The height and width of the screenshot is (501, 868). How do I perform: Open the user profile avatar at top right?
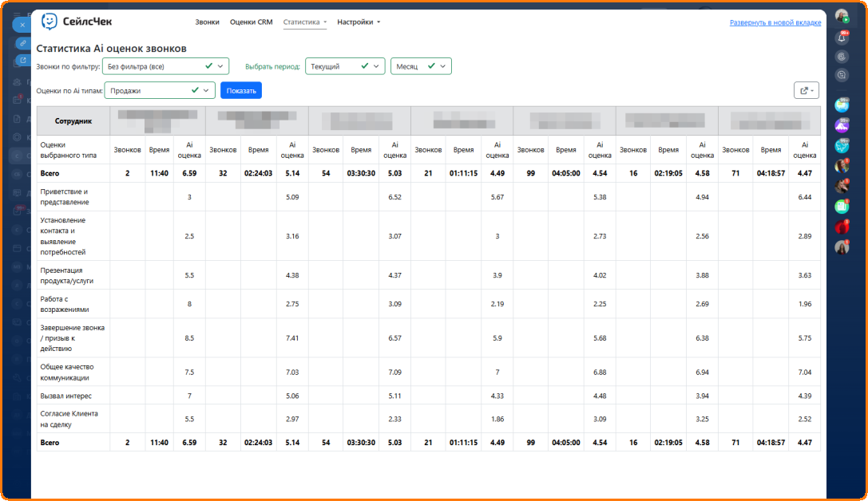click(842, 16)
